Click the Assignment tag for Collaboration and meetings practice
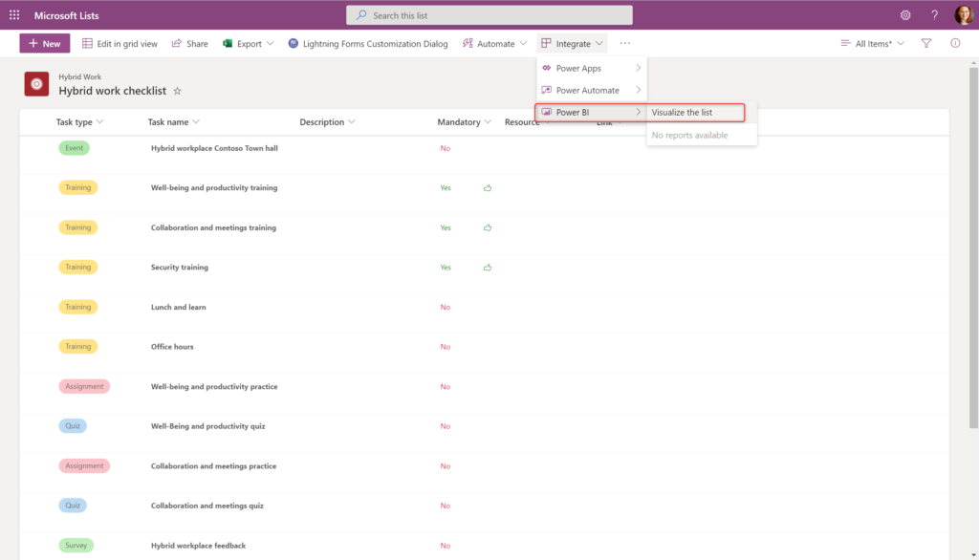979x560 pixels. 84,465
